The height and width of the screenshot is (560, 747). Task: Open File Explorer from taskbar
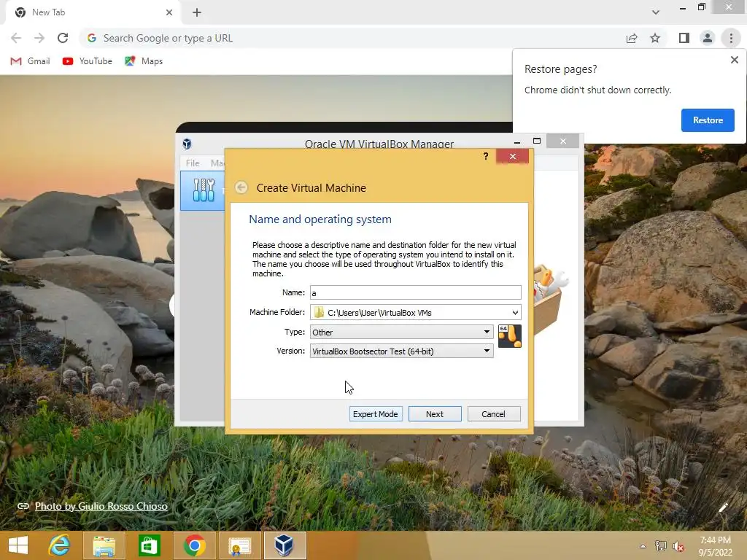[104, 545]
